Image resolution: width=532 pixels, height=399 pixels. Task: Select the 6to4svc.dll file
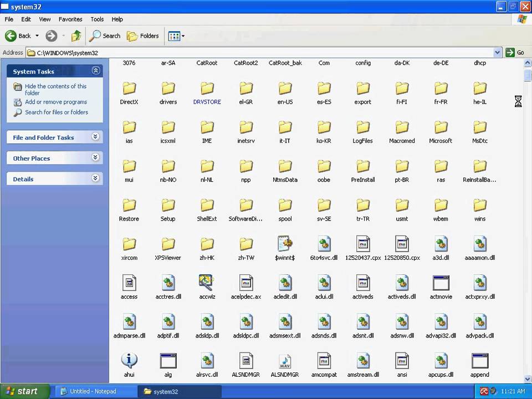click(324, 249)
